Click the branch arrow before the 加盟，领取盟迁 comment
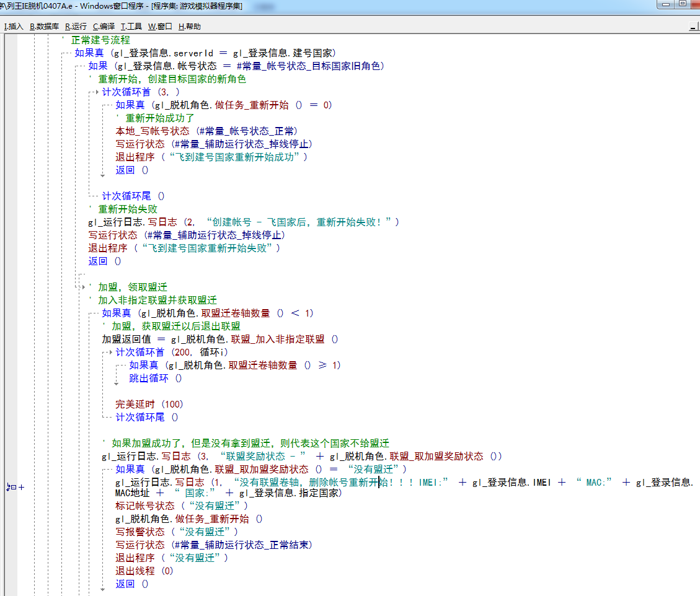The image size is (700, 596). coord(84,287)
